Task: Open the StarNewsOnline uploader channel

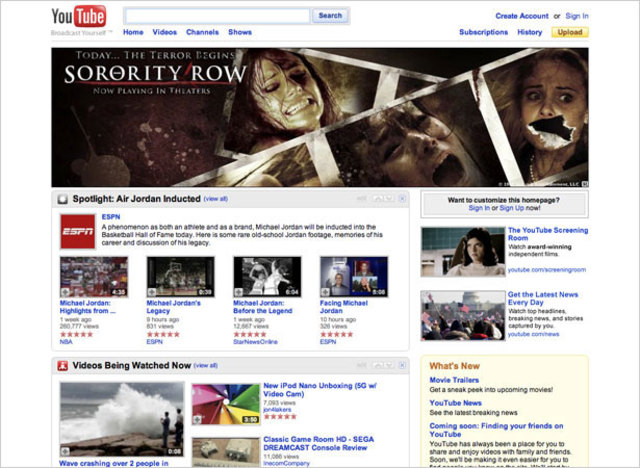Action: [255, 342]
